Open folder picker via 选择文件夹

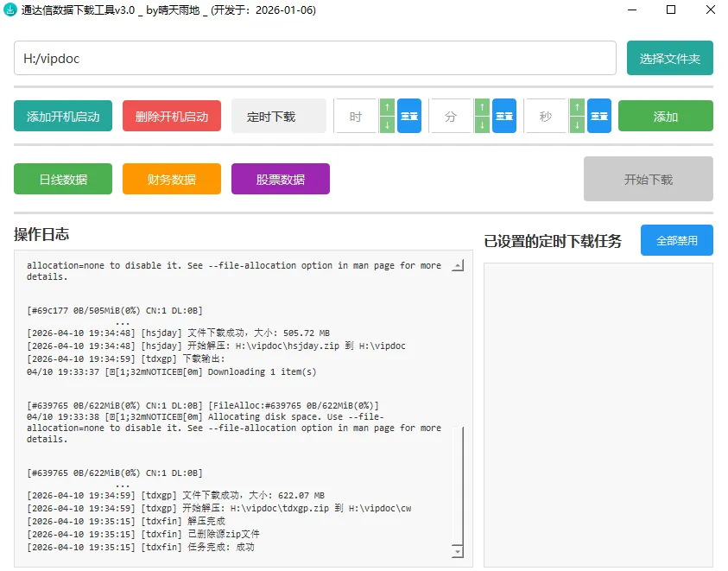coord(669,58)
